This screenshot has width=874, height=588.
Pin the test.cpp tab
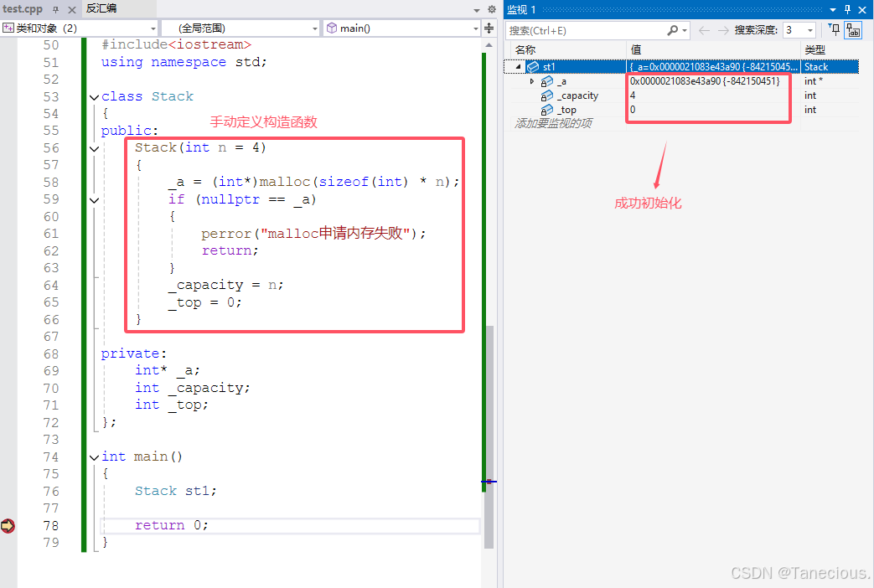pyautogui.click(x=56, y=9)
